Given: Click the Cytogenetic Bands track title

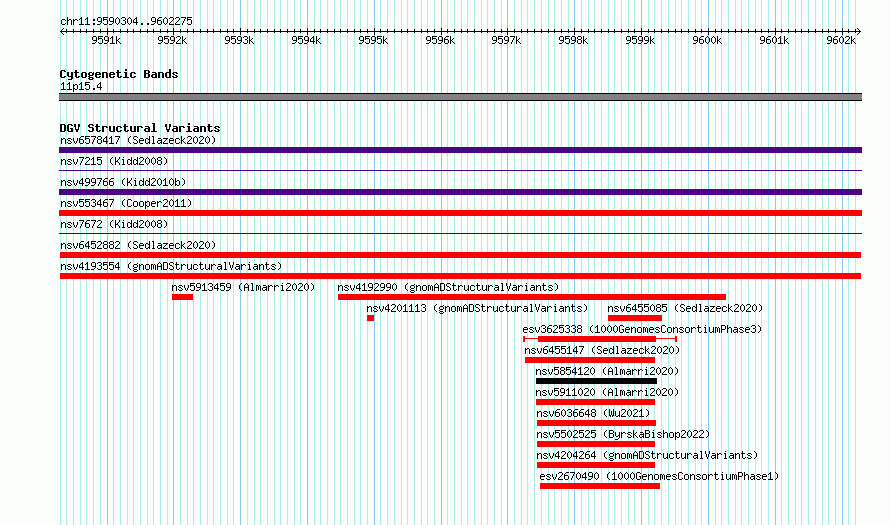Looking at the screenshot, I should click(x=119, y=74).
